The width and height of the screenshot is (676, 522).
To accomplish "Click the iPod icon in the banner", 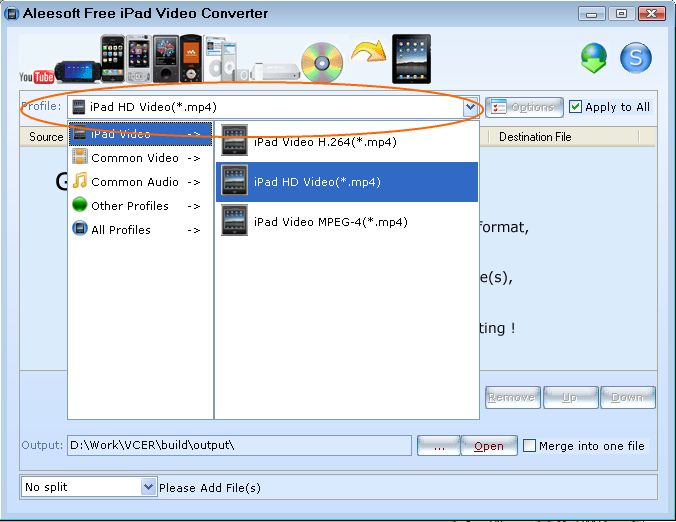I will point(221,59).
